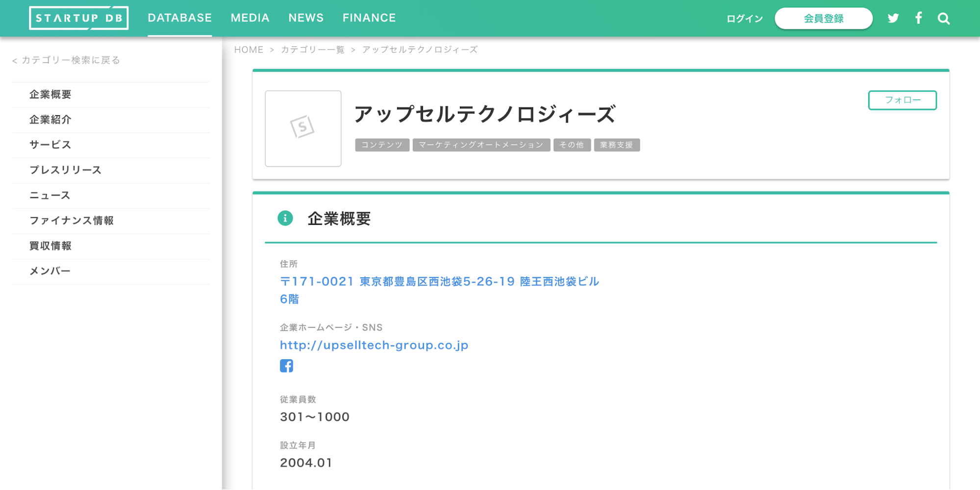980x490 pixels.
Task: Click the カテゴリー一覧 breadcrumb
Action: pyautogui.click(x=313, y=49)
